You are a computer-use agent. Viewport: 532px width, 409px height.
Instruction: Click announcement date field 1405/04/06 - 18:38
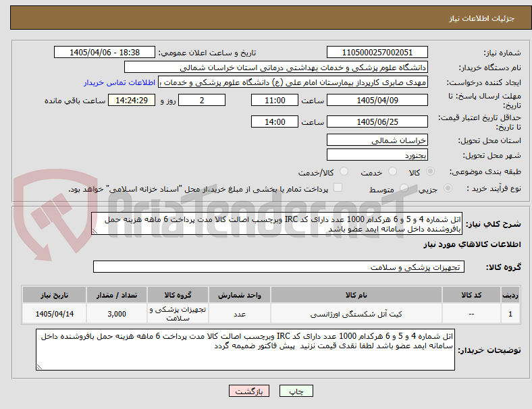pyautogui.click(x=105, y=52)
